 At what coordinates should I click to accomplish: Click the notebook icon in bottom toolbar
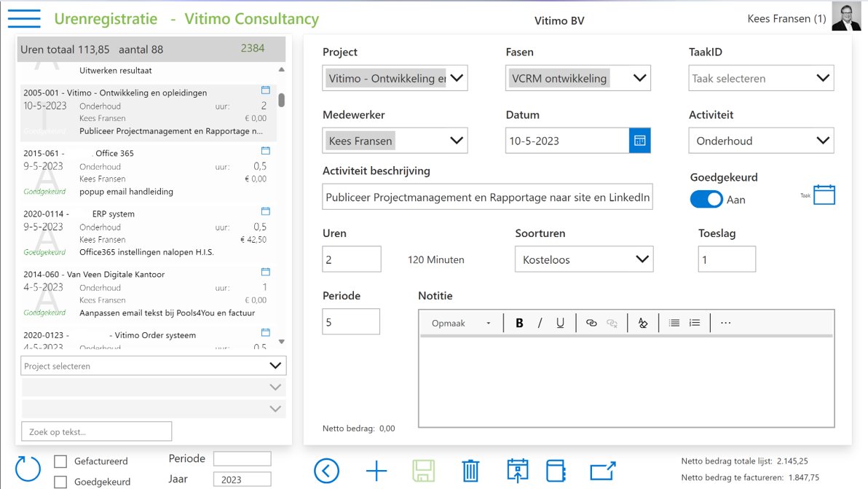556,471
